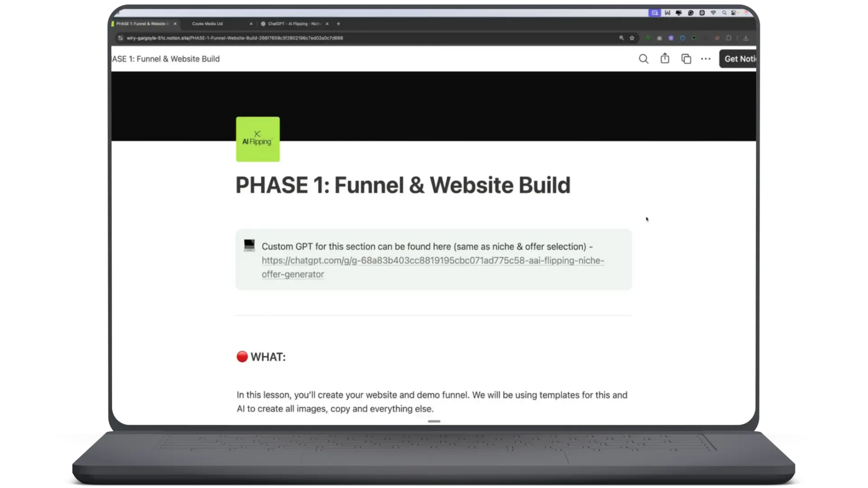Open the three-dot more options menu

[706, 59]
